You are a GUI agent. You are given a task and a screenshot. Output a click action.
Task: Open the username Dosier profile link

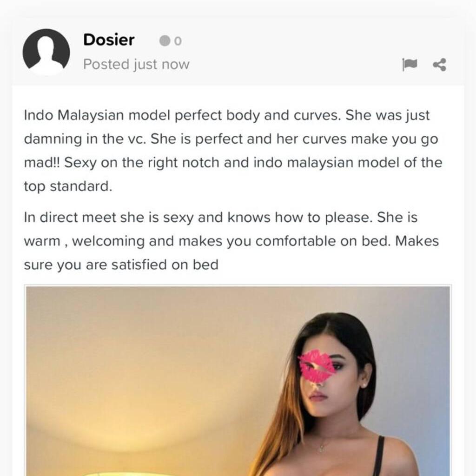point(109,40)
